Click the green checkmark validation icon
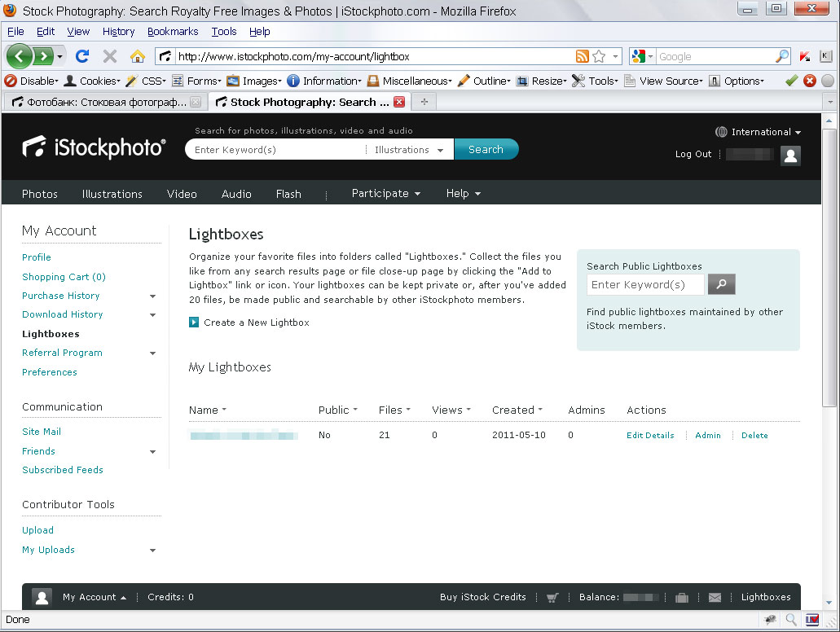 click(x=791, y=81)
